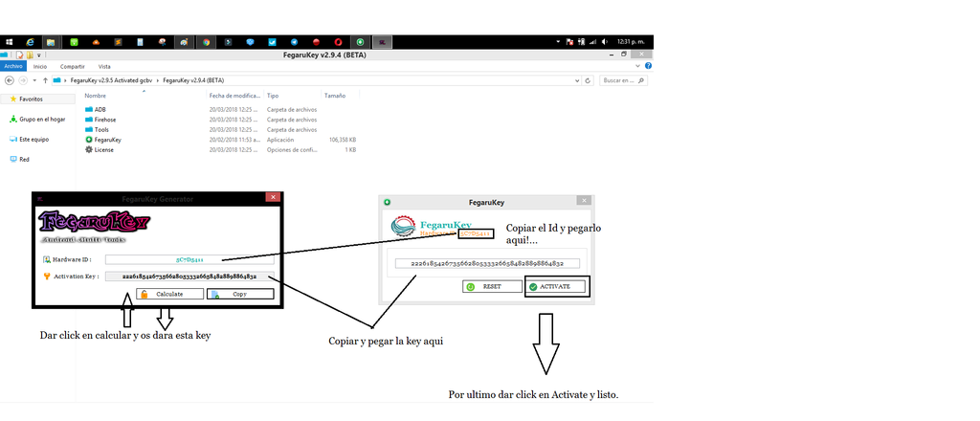Open recent locations dropdown arrow

(x=34, y=80)
